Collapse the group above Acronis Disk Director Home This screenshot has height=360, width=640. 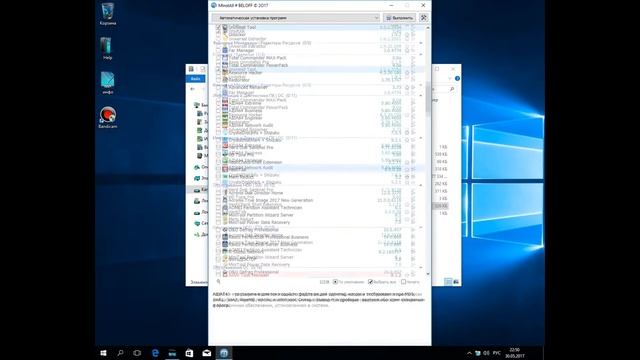click(x=421, y=185)
